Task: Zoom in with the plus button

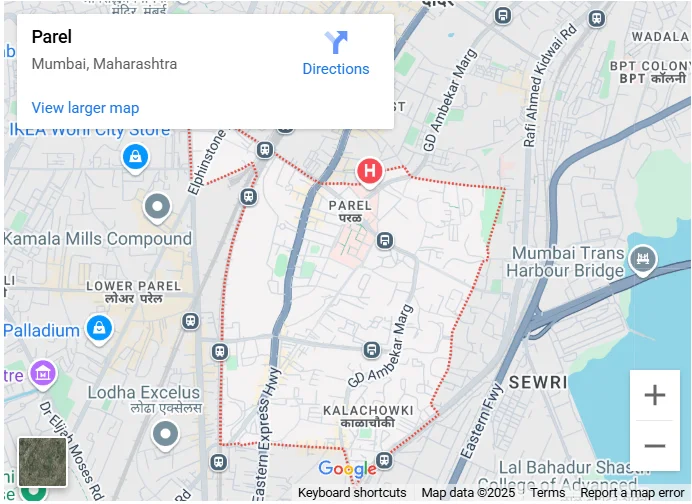Action: (x=654, y=395)
